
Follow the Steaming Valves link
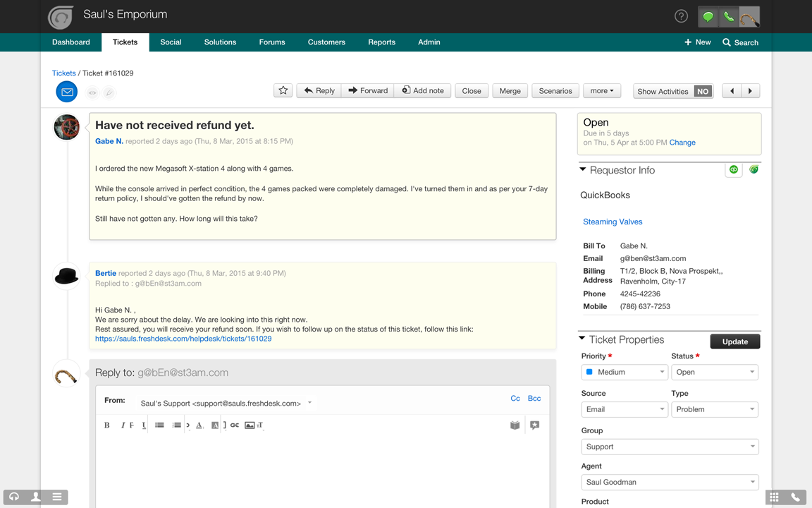coord(613,222)
